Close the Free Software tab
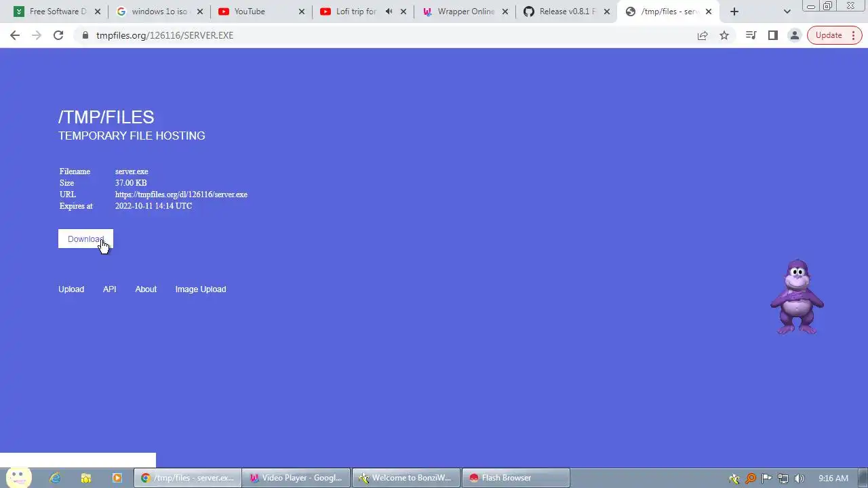The height and width of the screenshot is (488, 868). pos(98,12)
